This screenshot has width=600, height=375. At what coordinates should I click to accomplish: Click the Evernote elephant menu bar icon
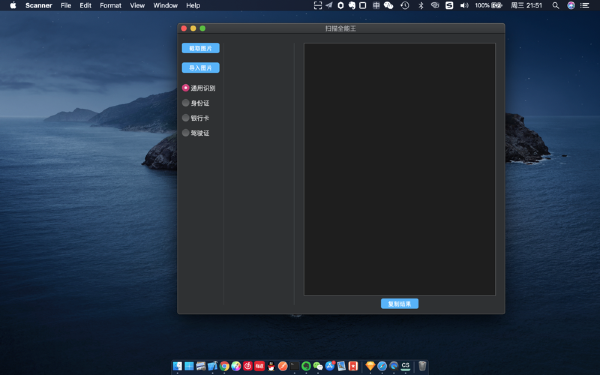point(352,5)
